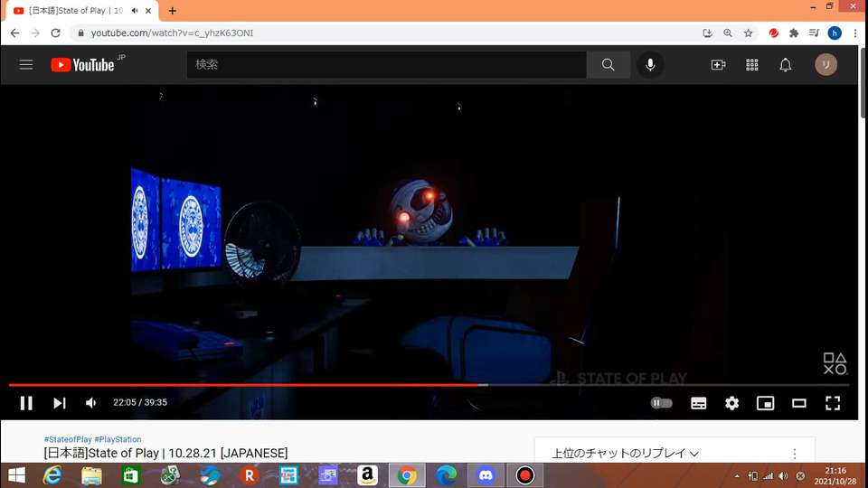Image resolution: width=868 pixels, height=488 pixels.
Task: Toggle the autoplay switch
Action: coord(661,403)
